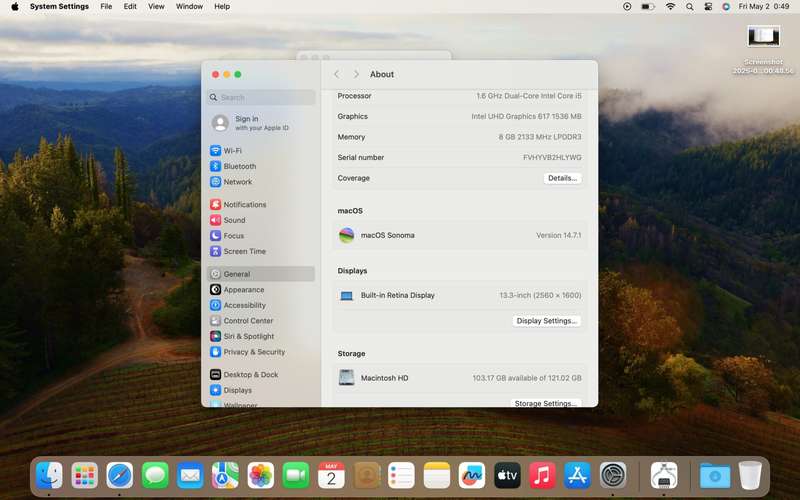Viewport: 800px width, 500px height.
Task: Click the macOS Sonoma icon
Action: point(346,235)
